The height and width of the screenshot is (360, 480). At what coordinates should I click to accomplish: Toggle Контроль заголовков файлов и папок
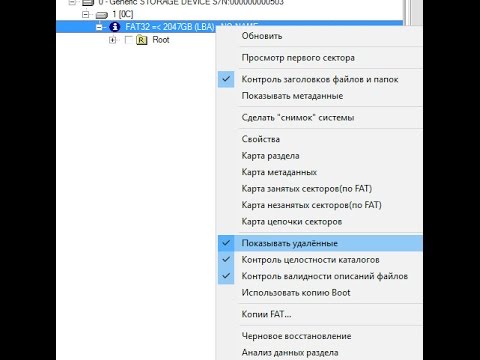(320, 79)
